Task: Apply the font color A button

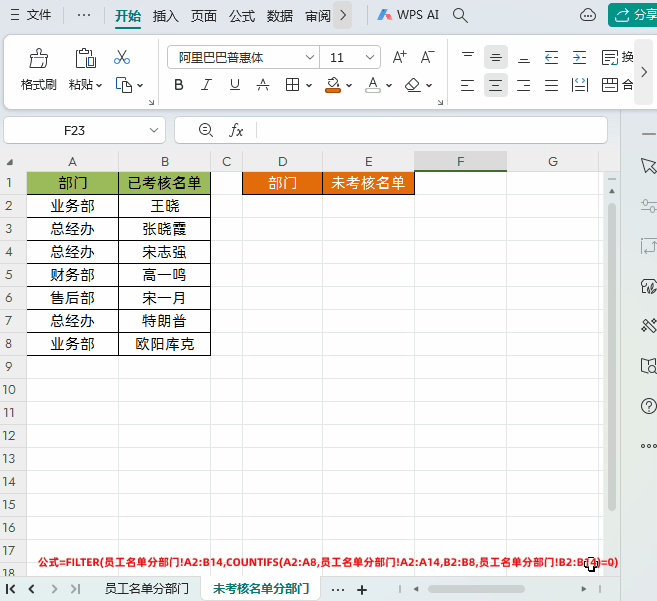Action: point(373,85)
